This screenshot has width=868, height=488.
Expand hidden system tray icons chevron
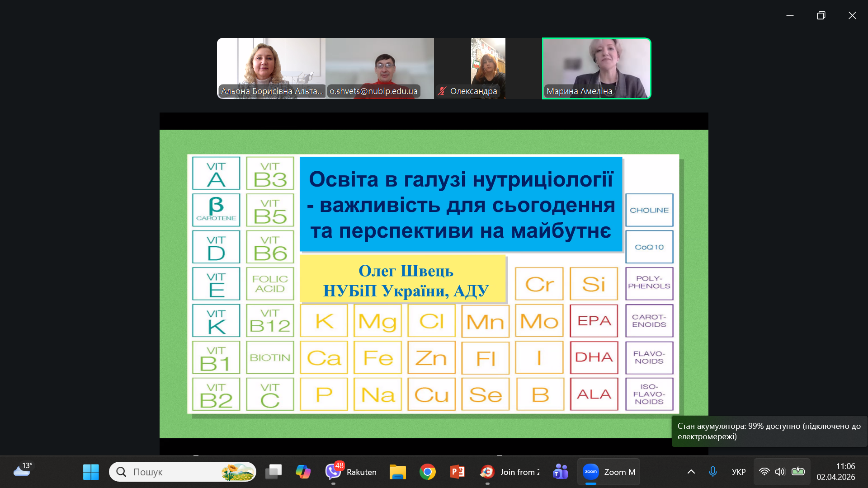point(691,472)
